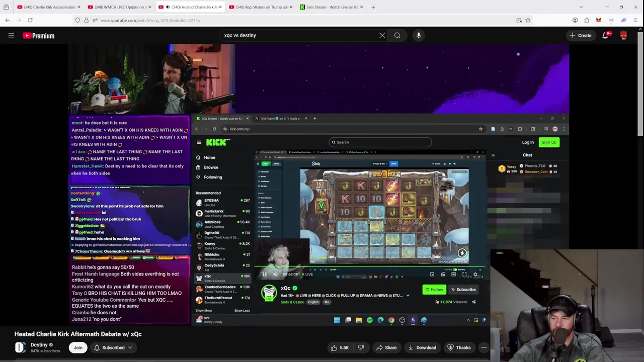Close the Rep. Waters on Trump tab

(x=290, y=7)
